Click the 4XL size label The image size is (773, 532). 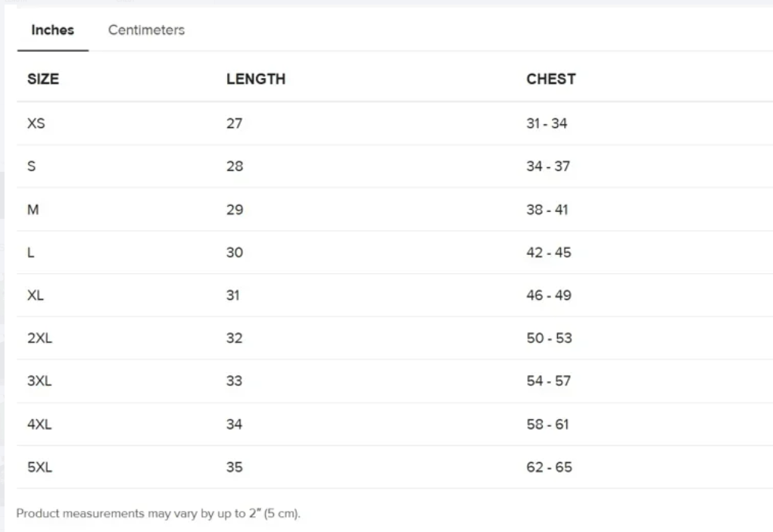39,425
